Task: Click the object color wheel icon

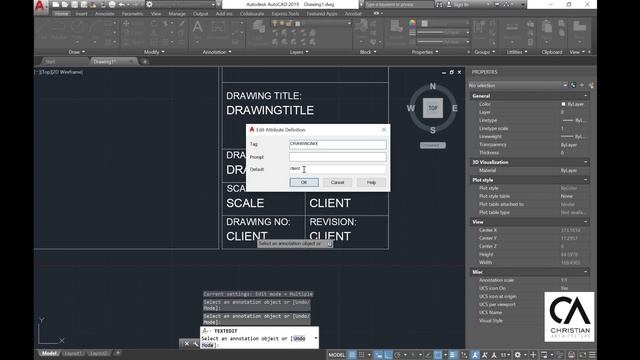Action: click(412, 24)
